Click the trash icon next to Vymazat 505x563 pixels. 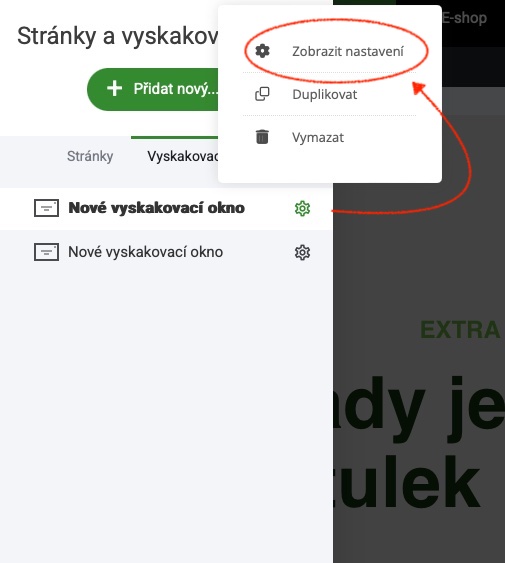[x=262, y=137]
